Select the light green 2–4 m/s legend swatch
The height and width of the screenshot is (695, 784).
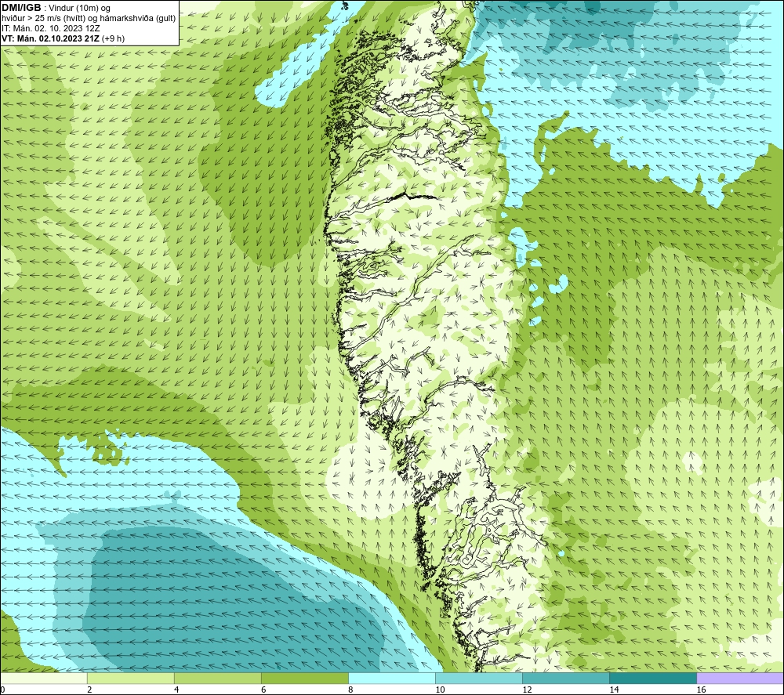tap(131, 678)
